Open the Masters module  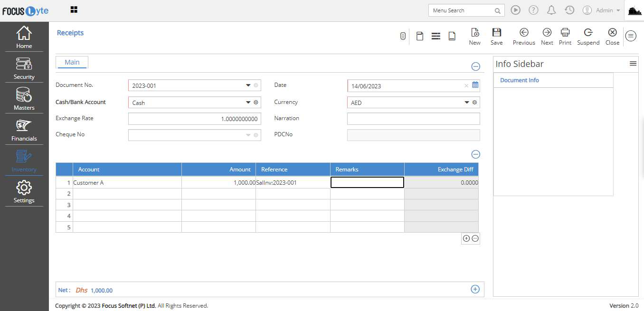(24, 99)
